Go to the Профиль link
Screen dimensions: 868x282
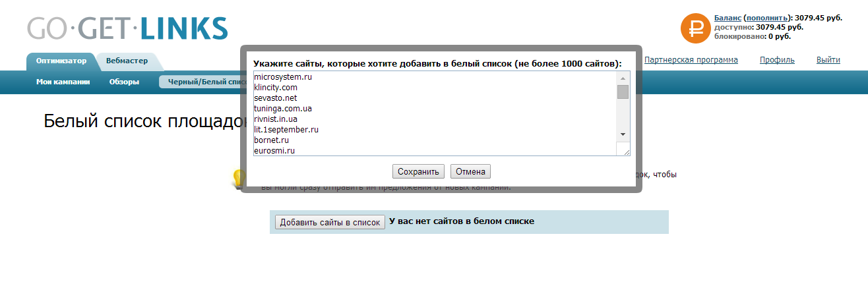coord(777,60)
